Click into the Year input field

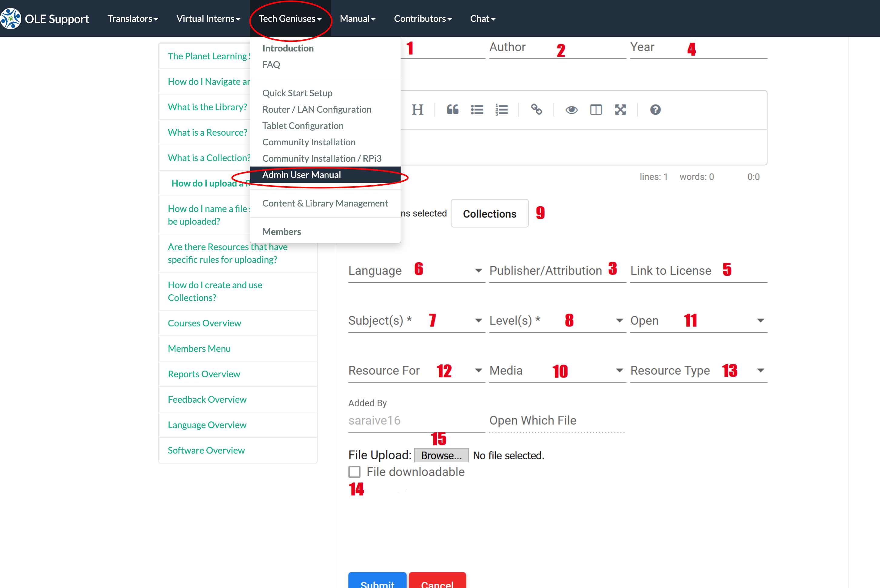click(x=699, y=48)
